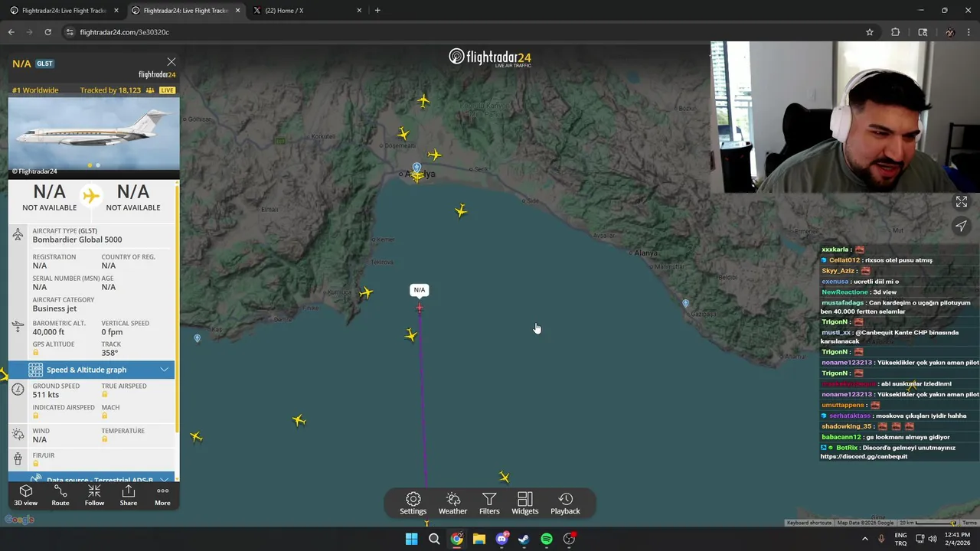Image resolution: width=980 pixels, height=551 pixels.
Task: Show hidden system tray icons
Action: click(865, 539)
